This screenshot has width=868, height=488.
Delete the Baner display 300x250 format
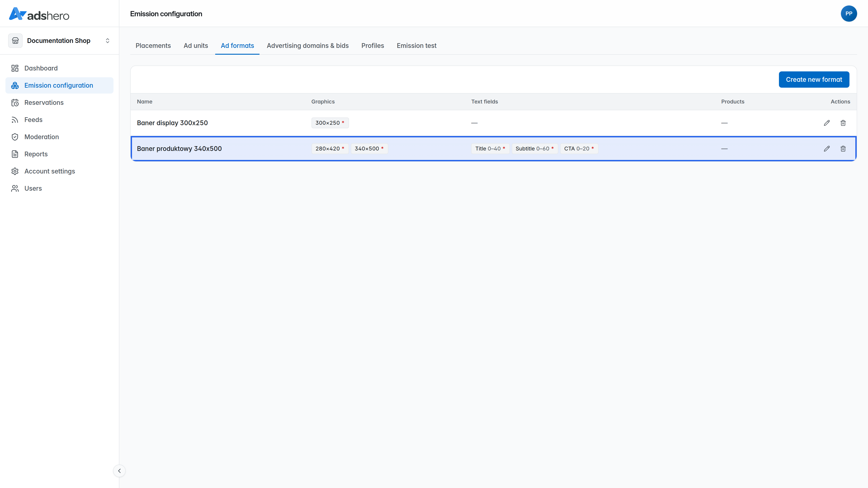point(843,123)
